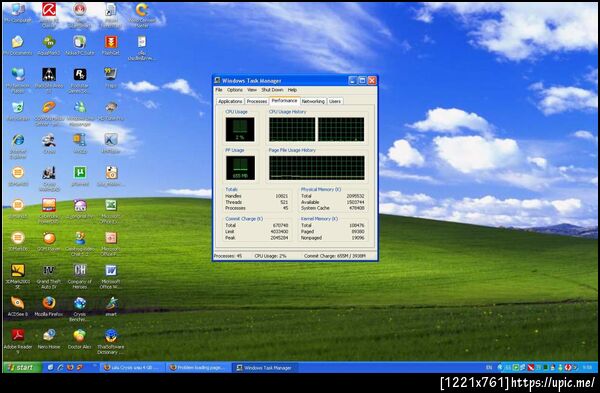600x393 pixels.
Task: Open the File menu in Task Manager
Action: [219, 90]
